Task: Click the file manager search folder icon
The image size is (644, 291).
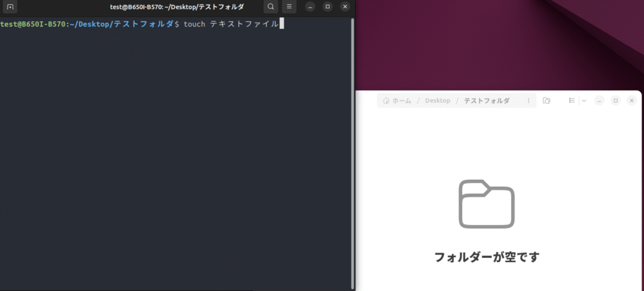Action: click(x=547, y=101)
